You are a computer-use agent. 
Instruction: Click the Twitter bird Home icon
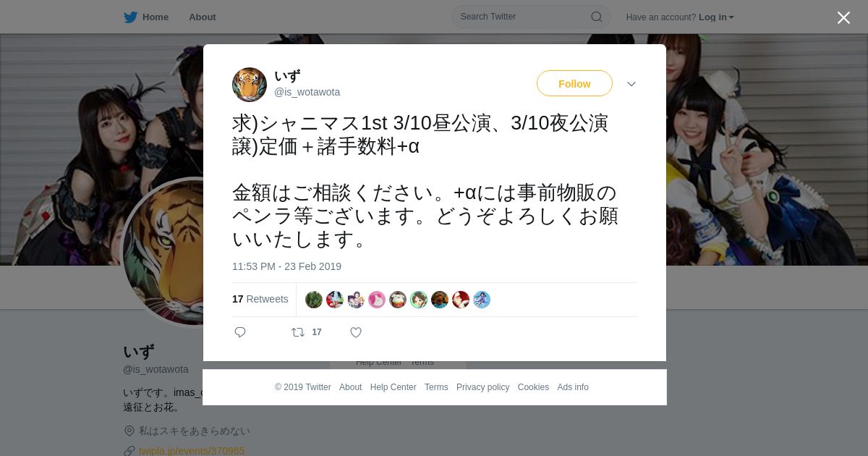click(130, 17)
